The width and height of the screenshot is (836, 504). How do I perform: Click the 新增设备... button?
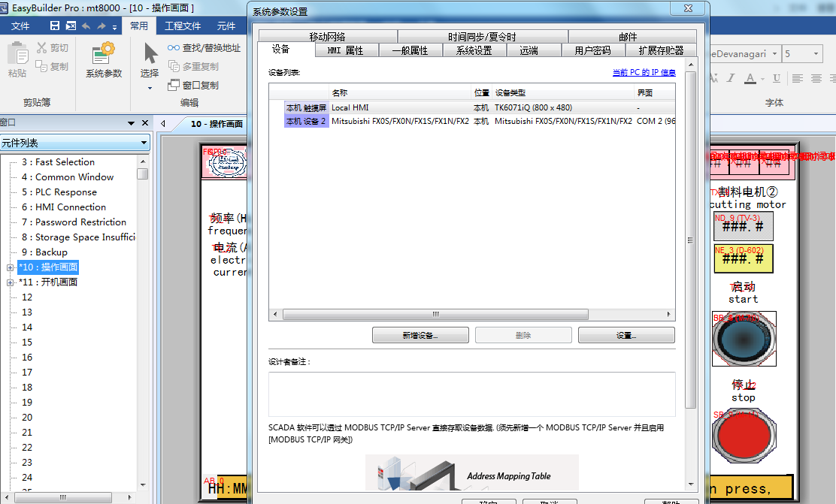click(420, 336)
